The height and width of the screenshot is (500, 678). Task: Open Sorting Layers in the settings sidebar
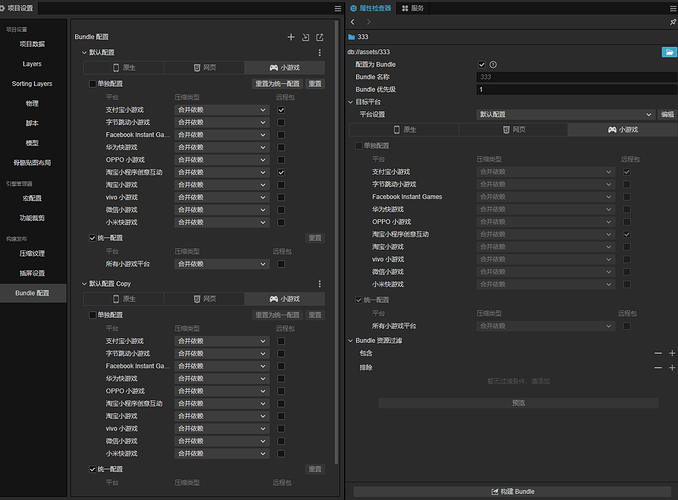coord(32,84)
